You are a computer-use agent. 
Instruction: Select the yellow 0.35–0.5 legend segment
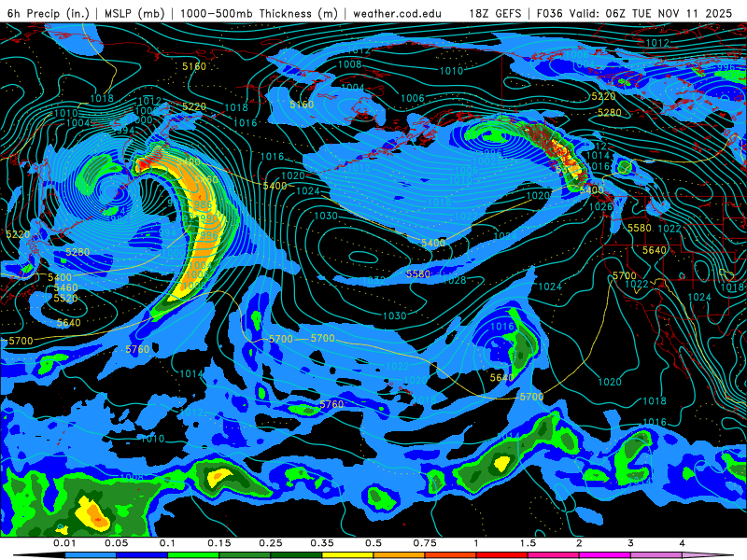[347, 555]
